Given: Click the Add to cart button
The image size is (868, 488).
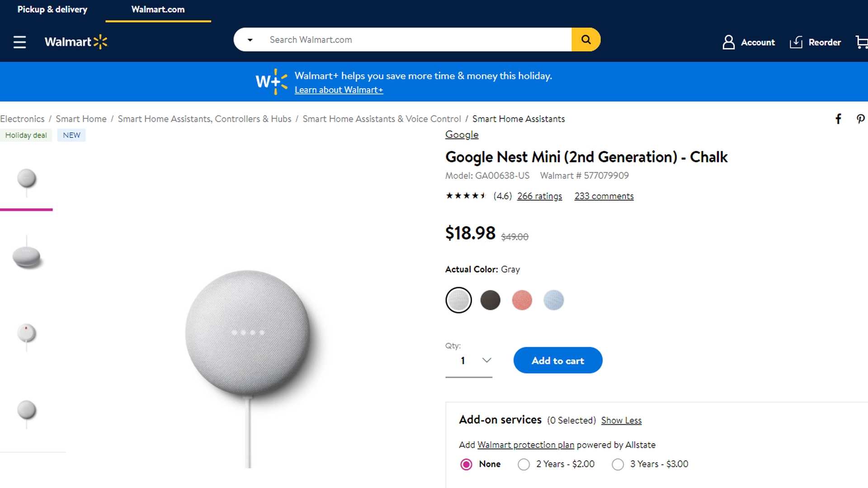Looking at the screenshot, I should (558, 361).
